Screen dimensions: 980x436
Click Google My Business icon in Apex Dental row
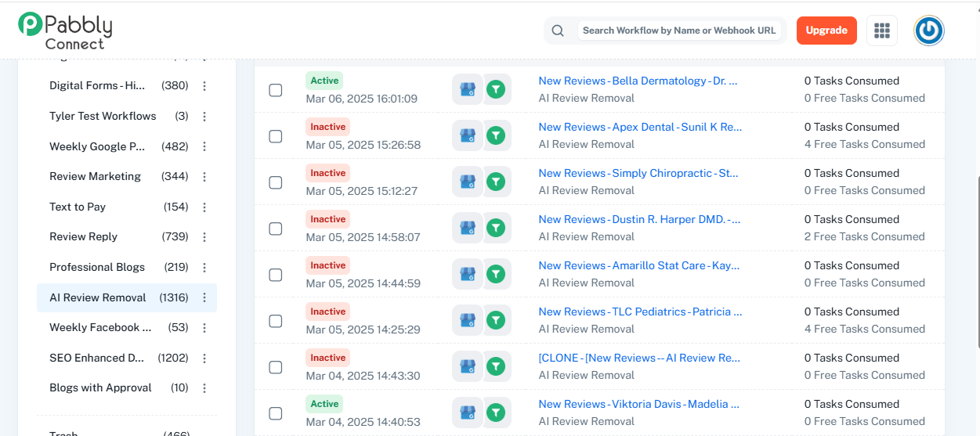468,135
